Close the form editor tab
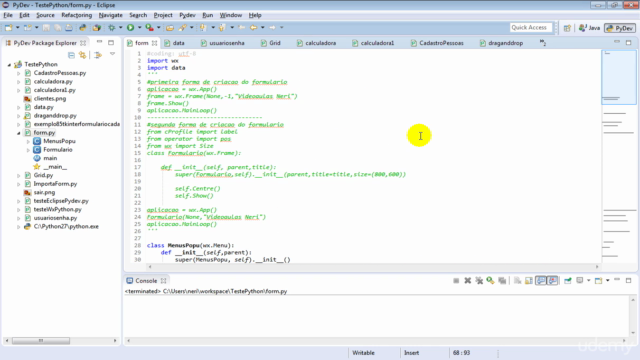The width and height of the screenshot is (640, 360). [x=154, y=43]
